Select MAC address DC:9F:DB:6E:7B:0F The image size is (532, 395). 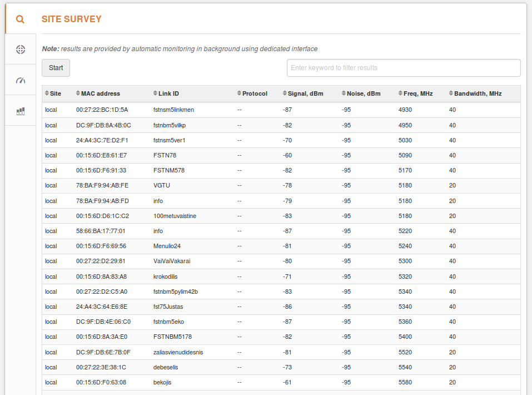pos(103,352)
